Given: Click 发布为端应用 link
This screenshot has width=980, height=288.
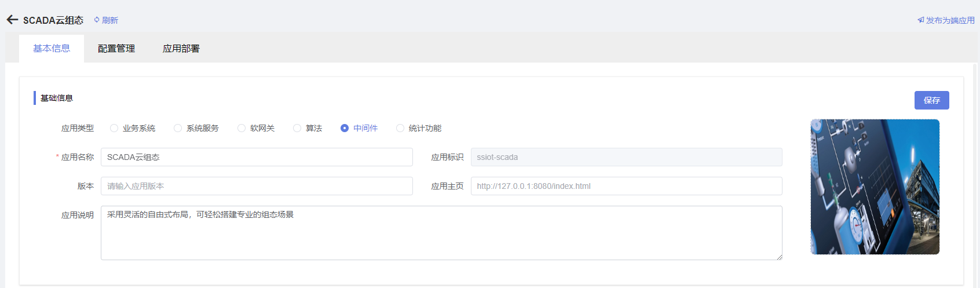Looking at the screenshot, I should [x=950, y=20].
